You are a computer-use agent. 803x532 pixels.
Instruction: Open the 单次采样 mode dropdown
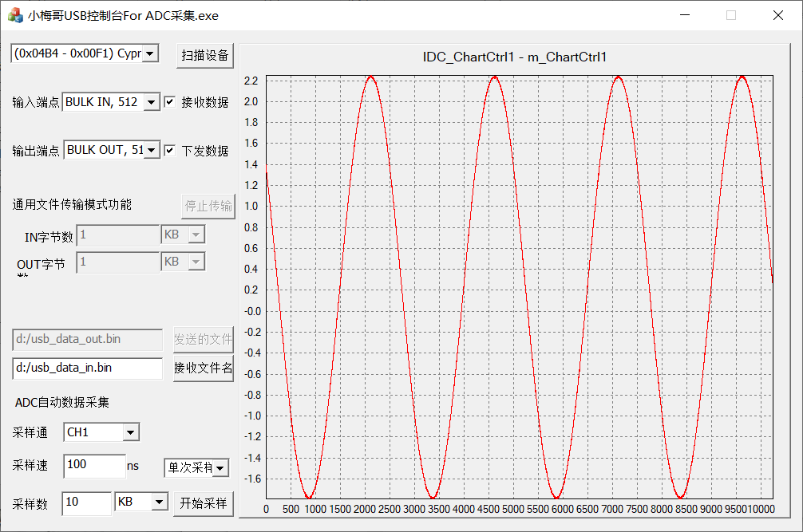click(x=220, y=468)
